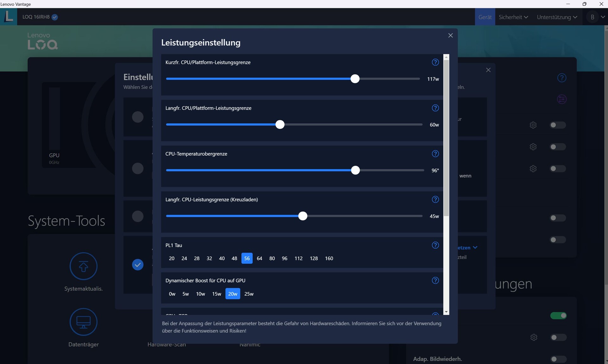The image size is (608, 364).
Task: Click help for Langfr. CPU-Leistungsgrenze (Kreuzladen)
Action: click(x=435, y=199)
